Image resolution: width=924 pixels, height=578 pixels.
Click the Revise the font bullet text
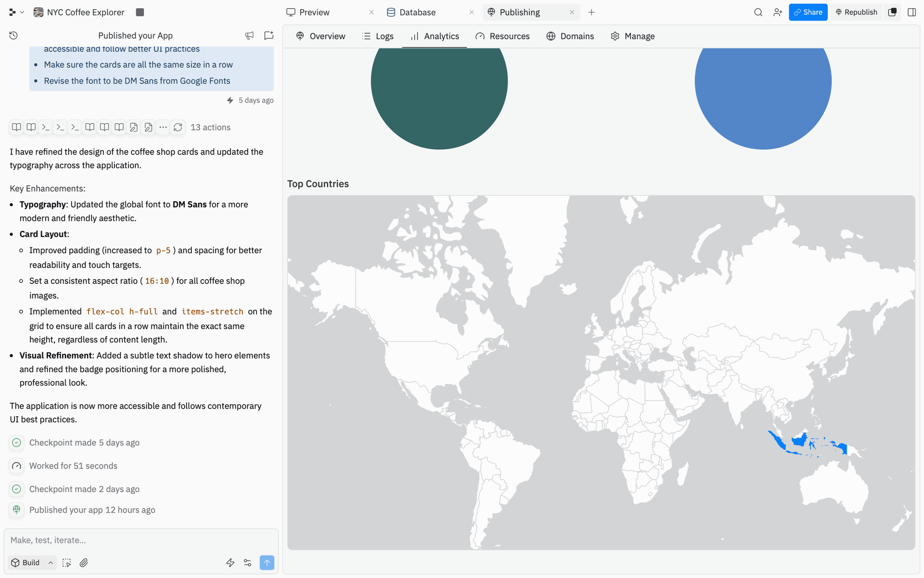137,81
